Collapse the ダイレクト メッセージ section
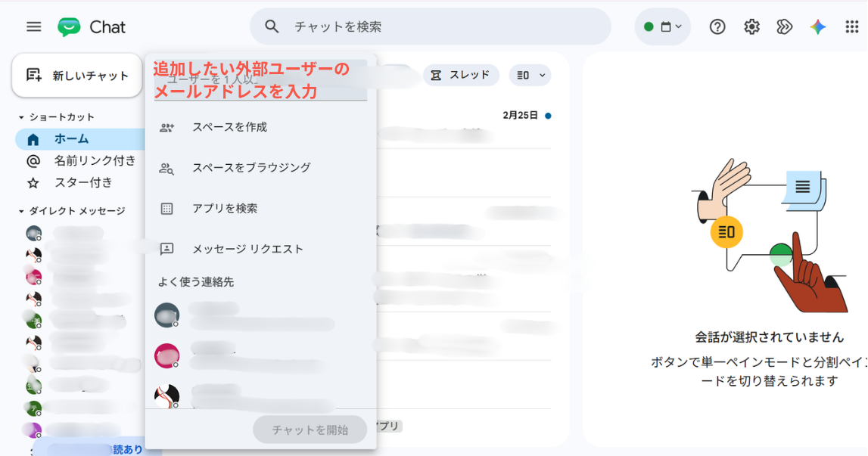The height and width of the screenshot is (456, 868). (x=21, y=211)
